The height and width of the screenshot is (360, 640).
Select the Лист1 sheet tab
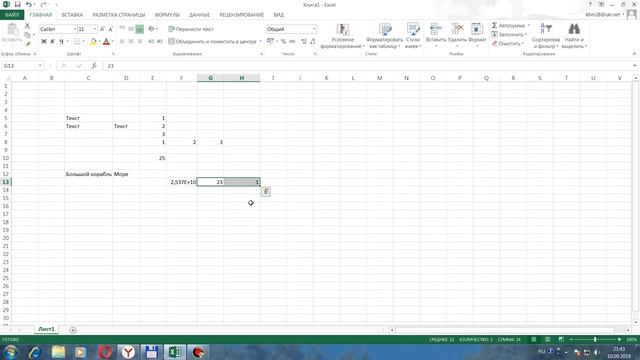[46, 329]
